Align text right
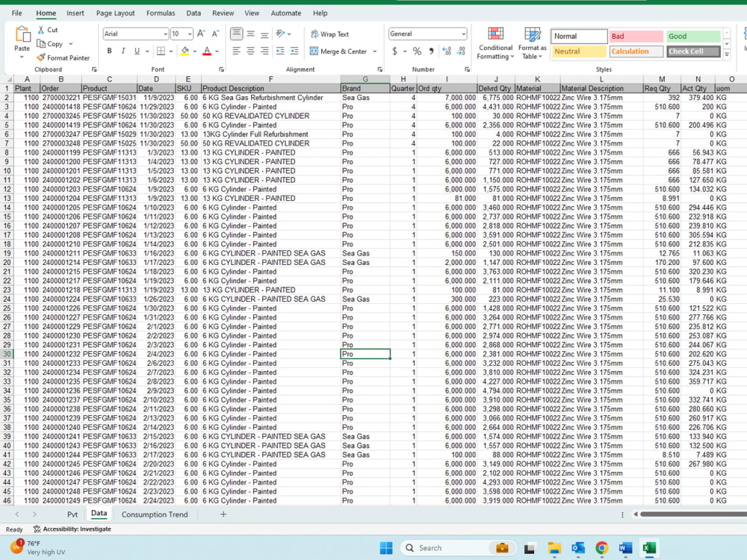This screenshot has height=560, width=747. (265, 51)
